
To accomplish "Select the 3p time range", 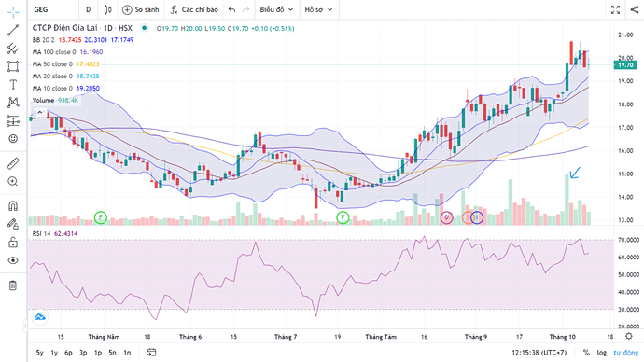I will click(x=83, y=353).
